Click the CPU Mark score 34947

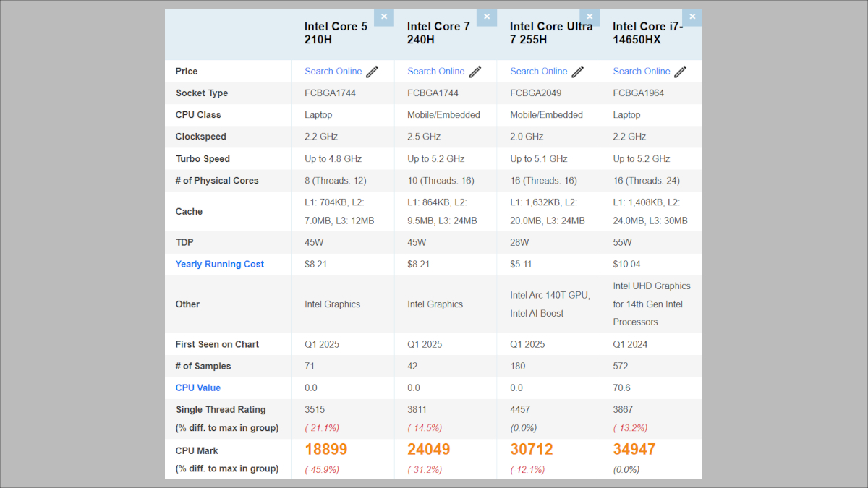click(633, 449)
